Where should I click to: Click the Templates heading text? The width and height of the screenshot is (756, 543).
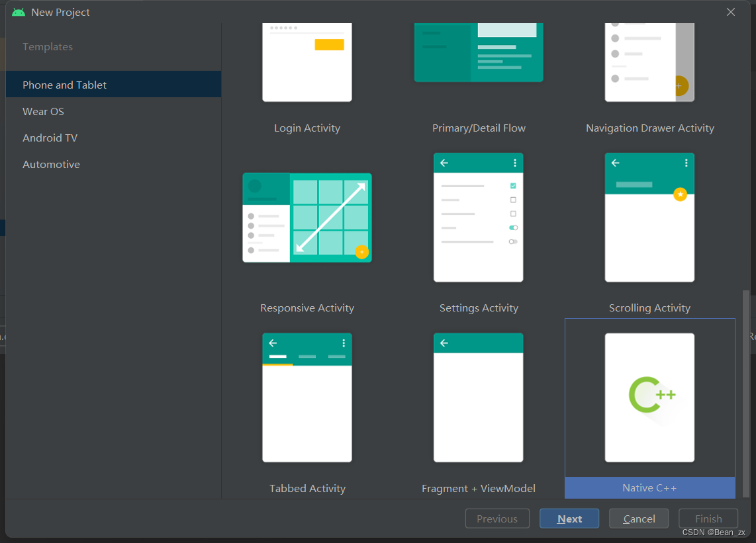pyautogui.click(x=48, y=47)
